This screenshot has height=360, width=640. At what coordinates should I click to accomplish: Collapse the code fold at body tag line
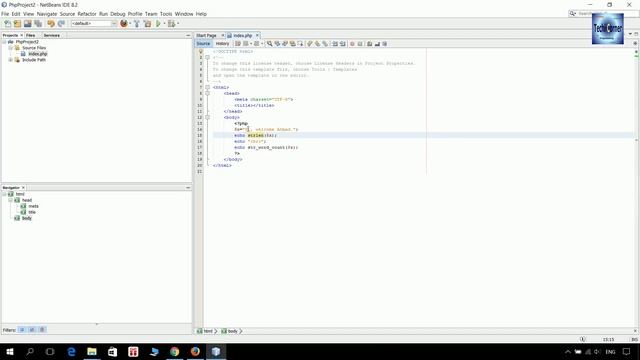(x=207, y=117)
